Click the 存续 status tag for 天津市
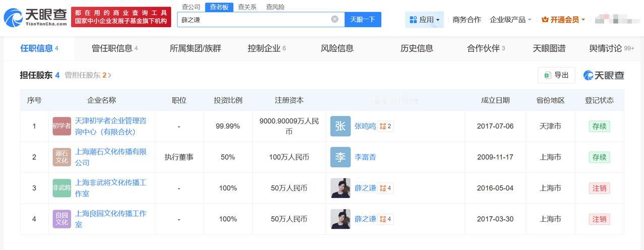This screenshot has height=250, width=644. coord(599,126)
